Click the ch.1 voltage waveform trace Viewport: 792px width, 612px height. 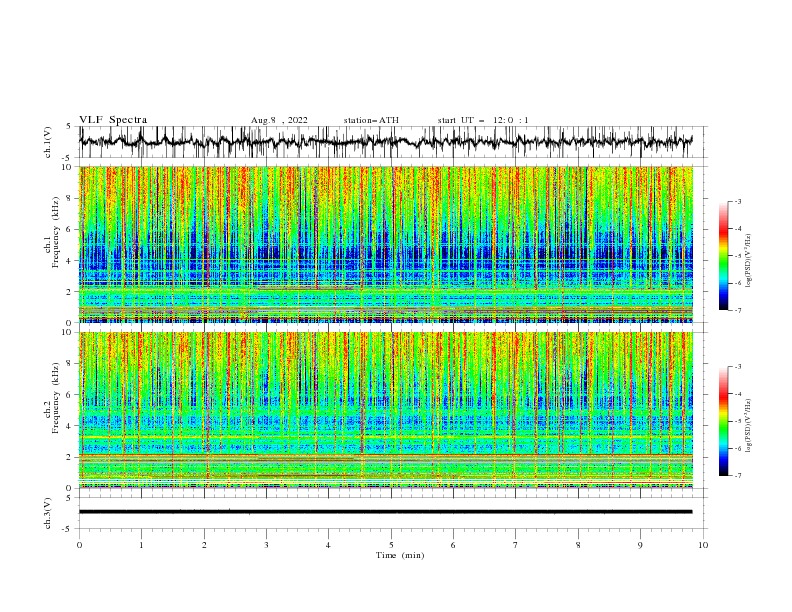tap(385, 141)
